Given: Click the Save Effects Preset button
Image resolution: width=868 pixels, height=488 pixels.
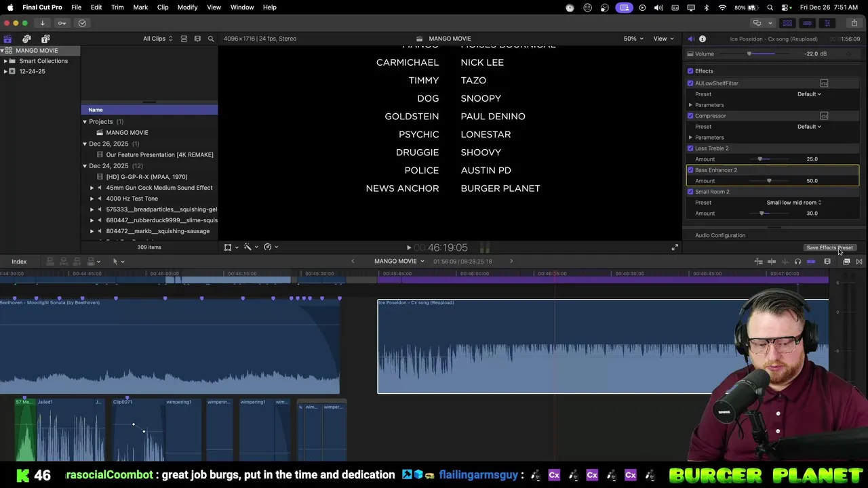Looking at the screenshot, I should tap(829, 248).
